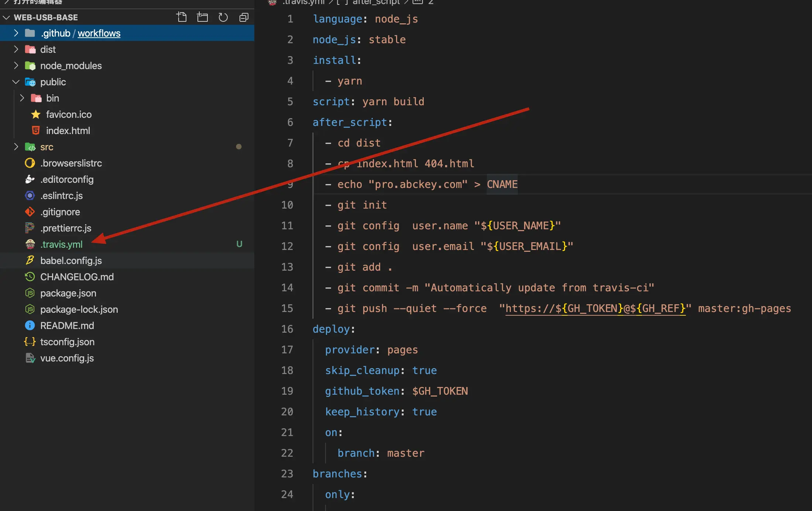The width and height of the screenshot is (812, 511).
Task: Click the New File icon in explorer header
Action: 182,17
